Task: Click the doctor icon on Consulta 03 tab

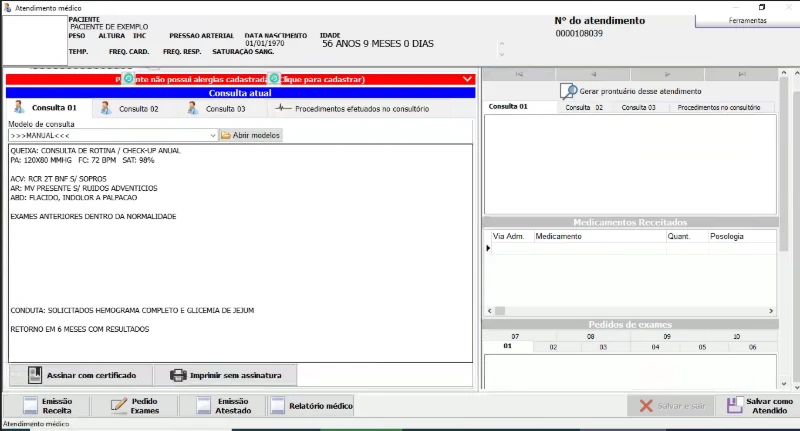Action: click(x=192, y=108)
